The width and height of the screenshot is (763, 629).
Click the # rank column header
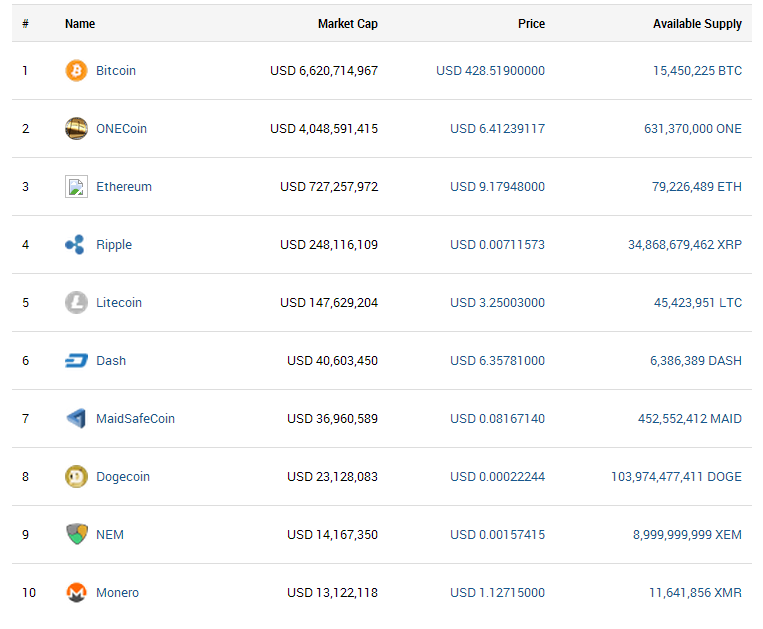pyautogui.click(x=25, y=23)
